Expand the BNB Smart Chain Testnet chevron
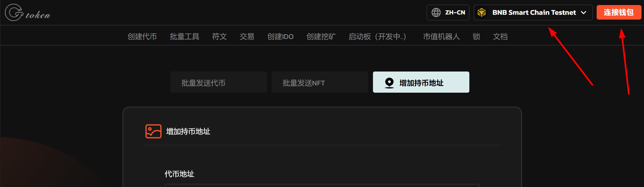This screenshot has height=187, width=644. (584, 13)
